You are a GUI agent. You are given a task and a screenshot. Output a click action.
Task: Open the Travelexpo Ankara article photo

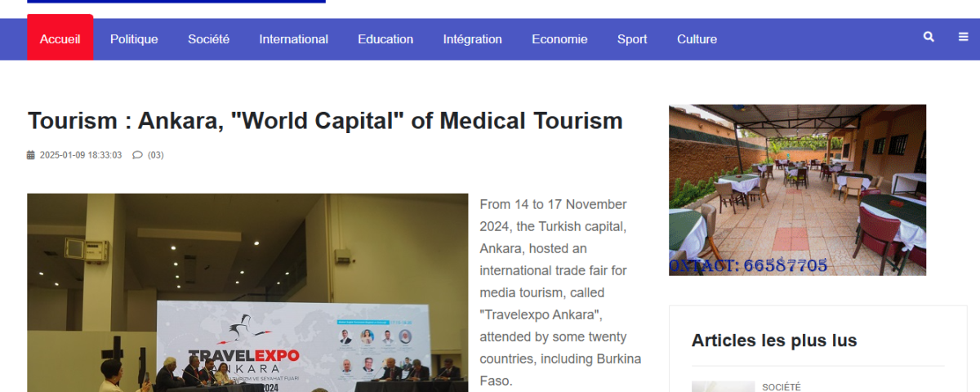coord(247,292)
